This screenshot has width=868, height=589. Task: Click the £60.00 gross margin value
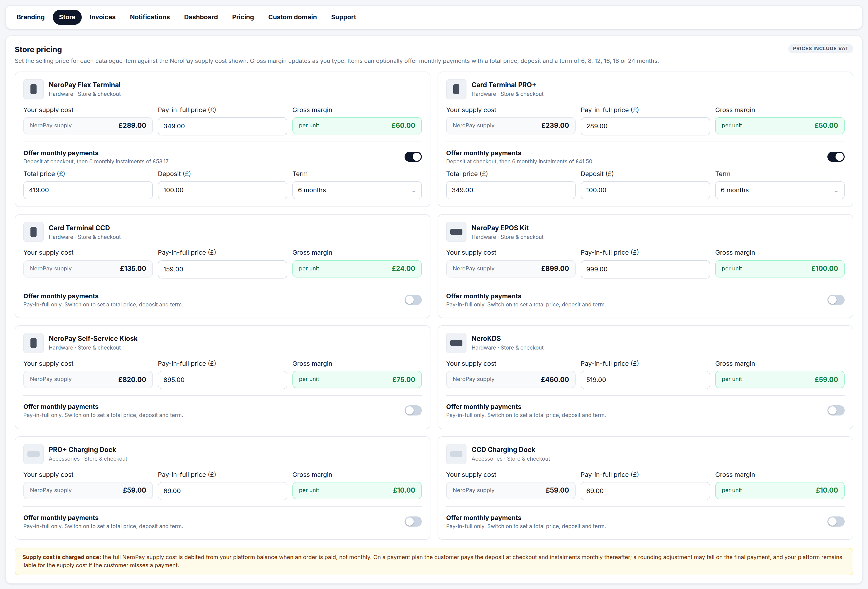pyautogui.click(x=403, y=126)
